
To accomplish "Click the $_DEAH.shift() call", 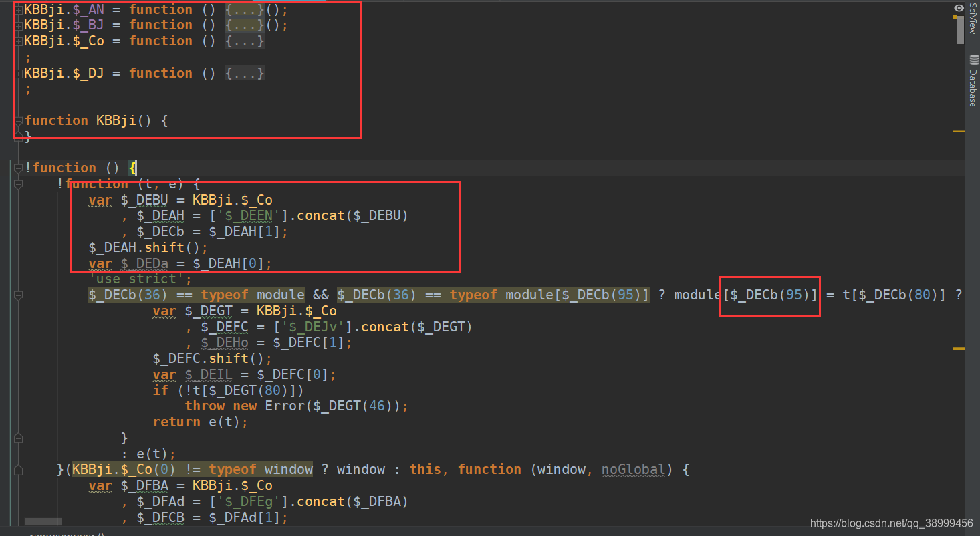I will (148, 247).
